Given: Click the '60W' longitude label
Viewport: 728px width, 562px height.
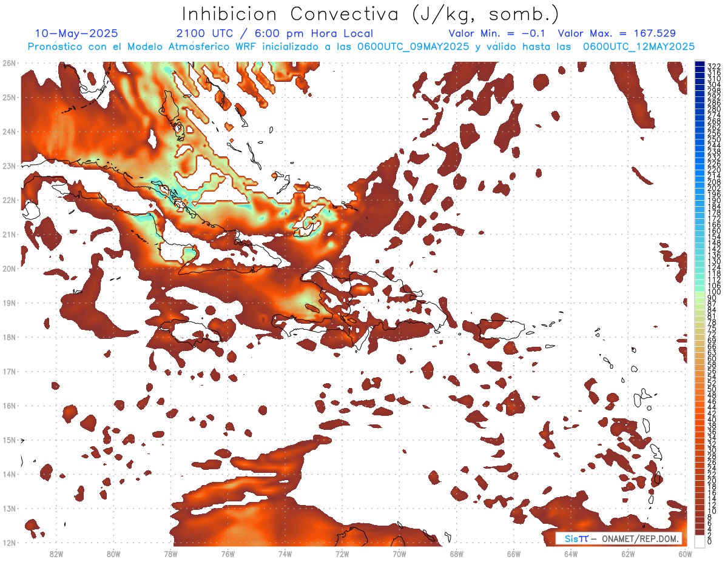Looking at the screenshot, I should click(686, 554).
